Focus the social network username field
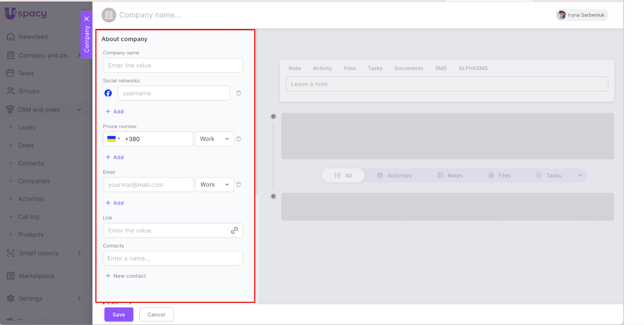The width and height of the screenshot is (644, 325). pyautogui.click(x=174, y=93)
